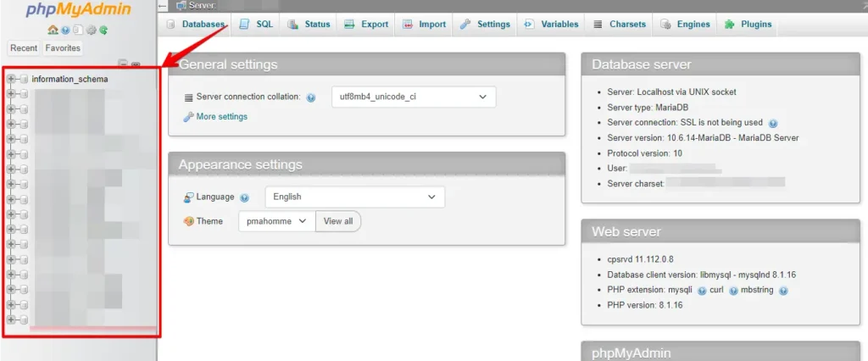Switch to the SQL tab
This screenshot has width=868, height=361.
click(x=257, y=25)
